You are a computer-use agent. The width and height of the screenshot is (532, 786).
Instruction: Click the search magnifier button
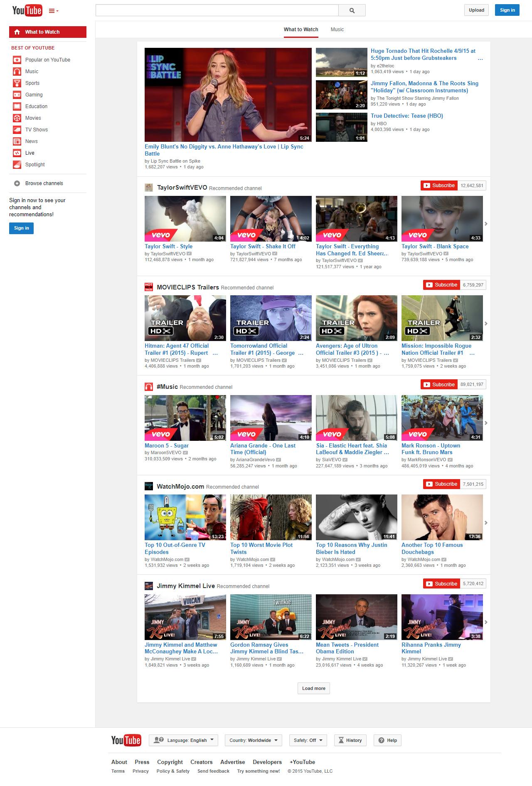click(352, 10)
